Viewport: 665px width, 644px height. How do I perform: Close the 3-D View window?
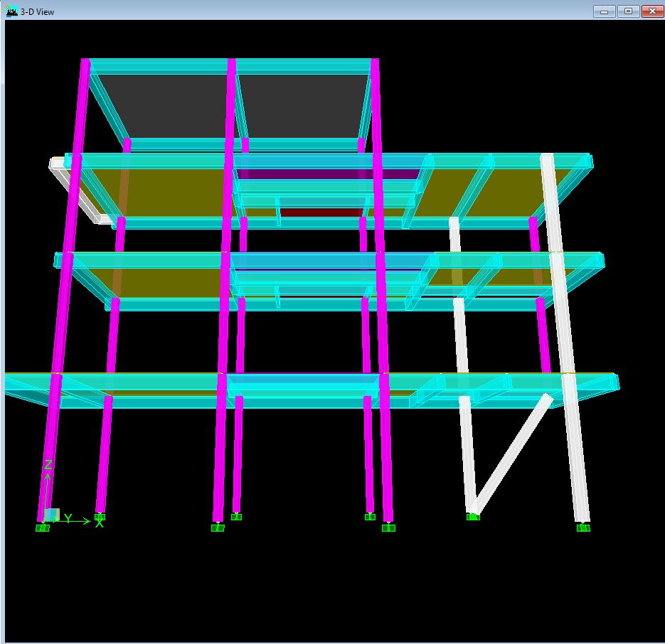pos(652,11)
